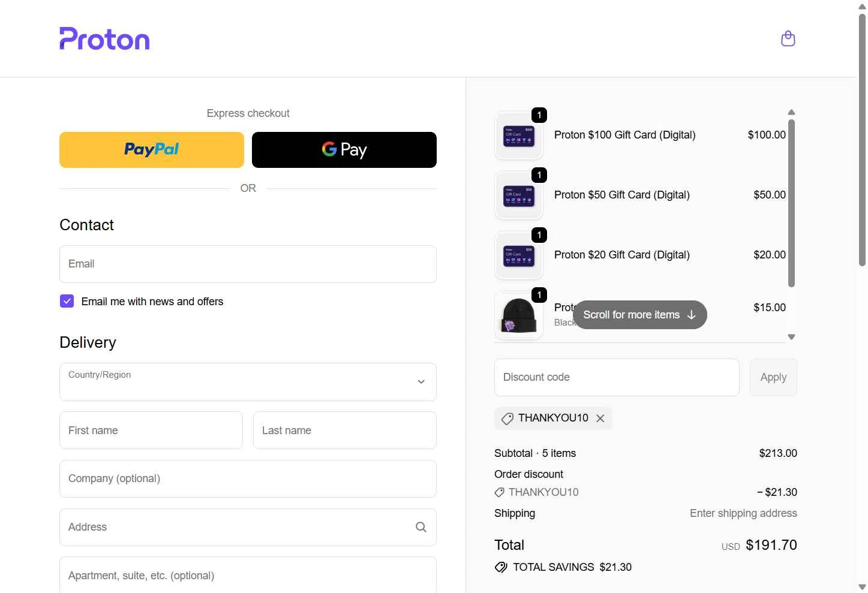Click the Discount code field
The image size is (868, 593).
point(617,377)
